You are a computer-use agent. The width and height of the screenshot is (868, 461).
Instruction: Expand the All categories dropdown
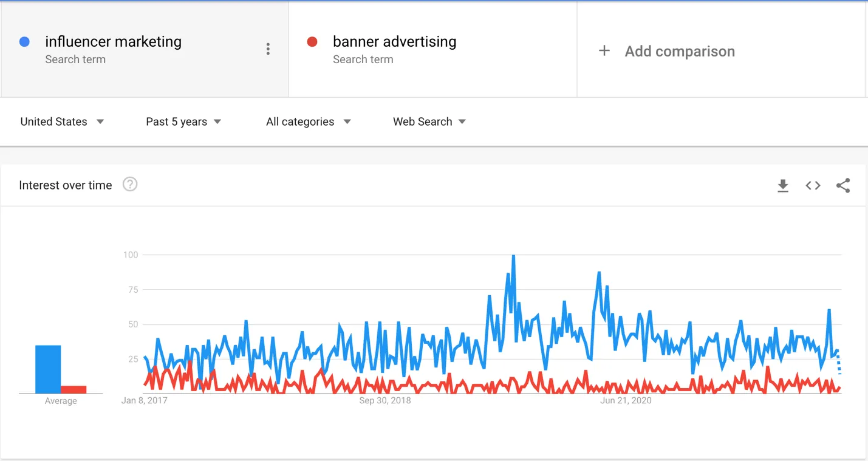tap(308, 121)
